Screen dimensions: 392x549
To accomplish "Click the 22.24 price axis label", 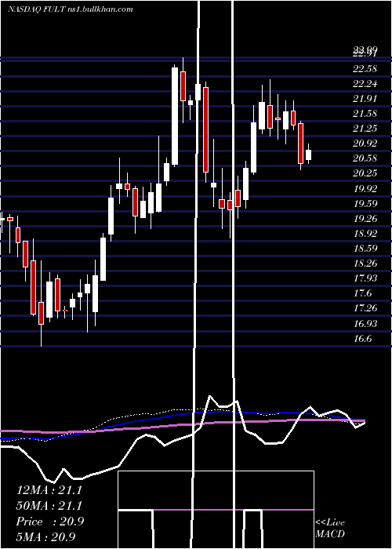I will 365,84.
